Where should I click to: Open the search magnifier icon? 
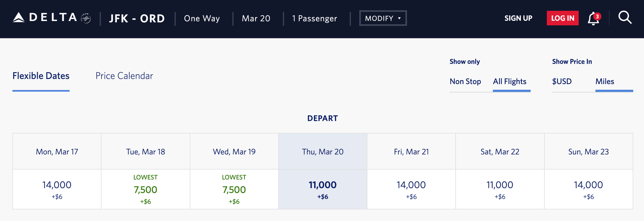[x=625, y=18]
